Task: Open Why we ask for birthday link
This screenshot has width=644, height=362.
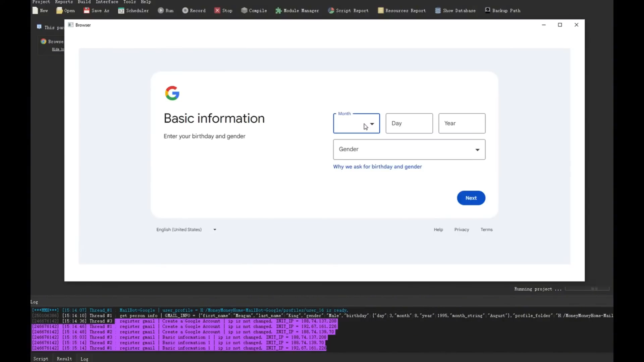Action: click(377, 167)
